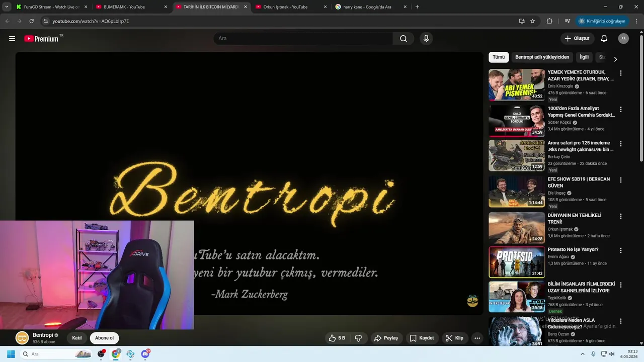Open options for DÜNYANIN EN TEHLİKELİ TRENİ video
Screen dimensions: 644x362
620,216
